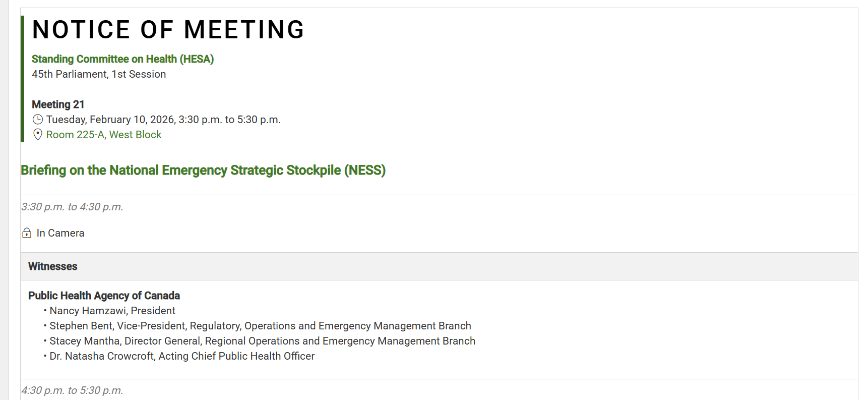Click the clock icon beside the meeting date
Image resolution: width=868 pixels, height=400 pixels.
click(38, 120)
